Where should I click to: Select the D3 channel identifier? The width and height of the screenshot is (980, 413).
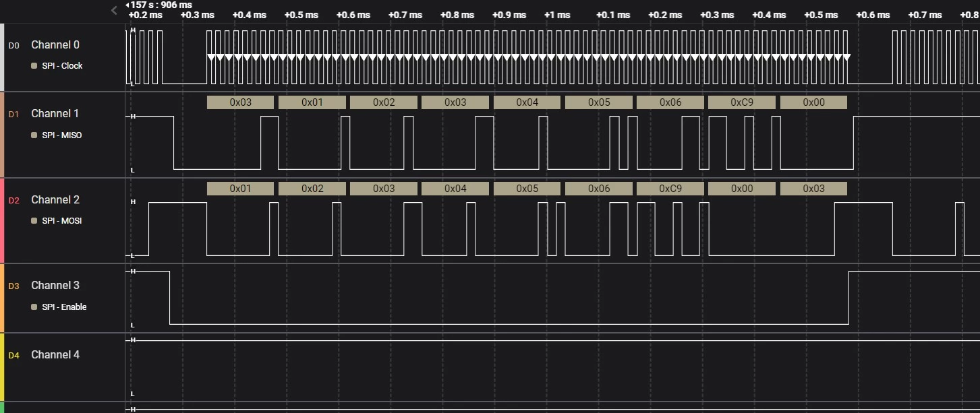[x=13, y=286]
